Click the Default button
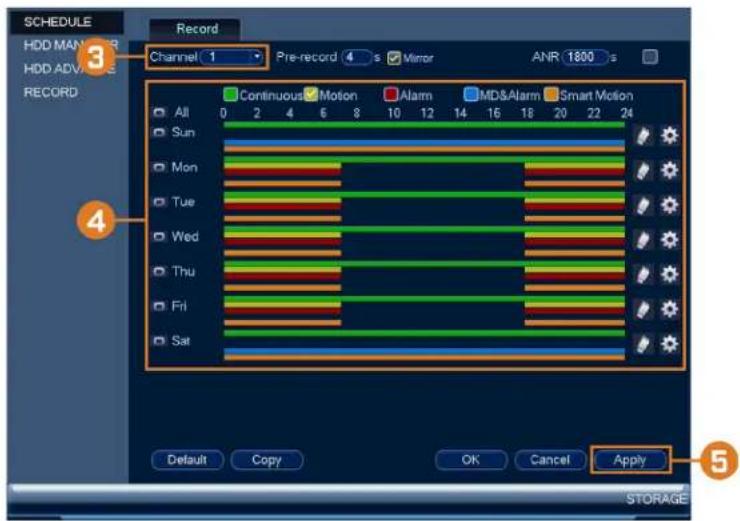The image size is (740, 521). click(187, 460)
